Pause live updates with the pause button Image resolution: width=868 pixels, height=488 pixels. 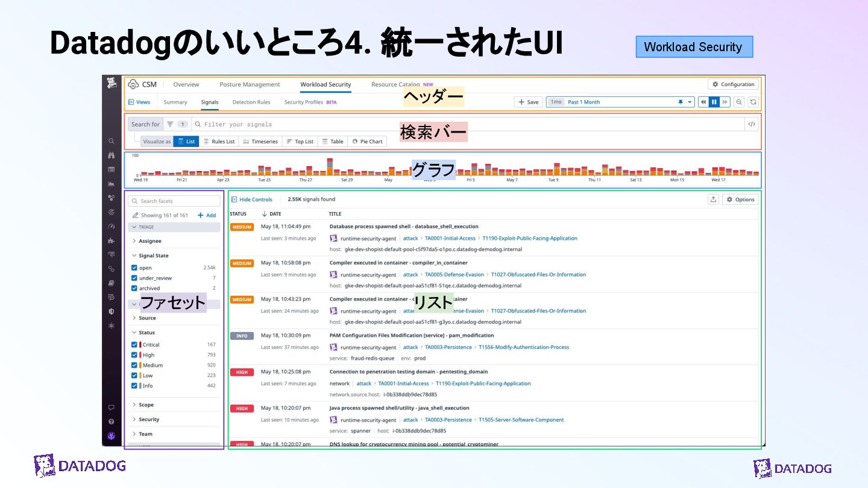[x=714, y=102]
